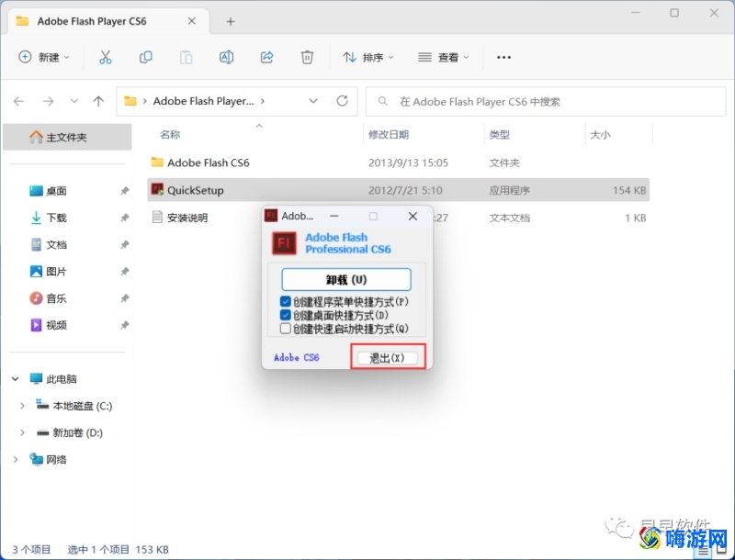Screen dimensions: 735x560
Task: Click the search box for this folder
Action: 546,101
